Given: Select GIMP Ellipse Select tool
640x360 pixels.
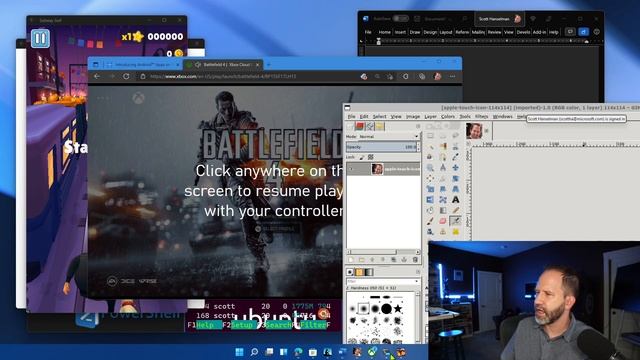Looking at the screenshot, I should tap(443, 136).
